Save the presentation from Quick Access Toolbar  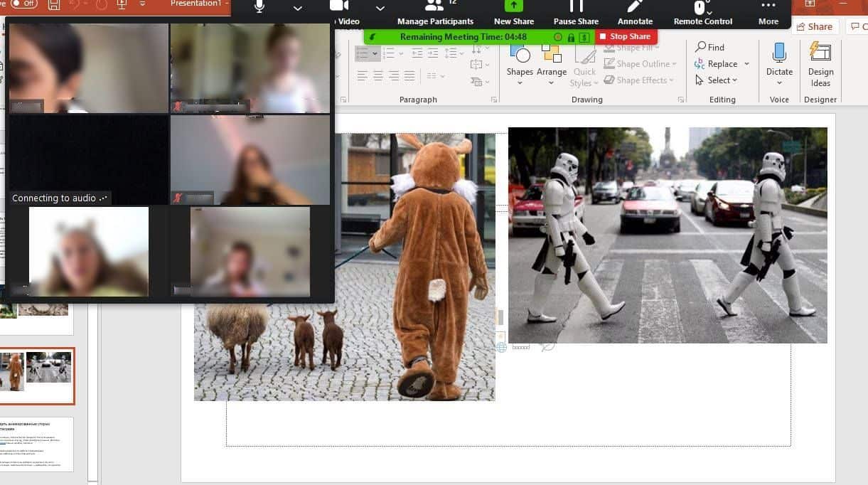click(x=53, y=5)
